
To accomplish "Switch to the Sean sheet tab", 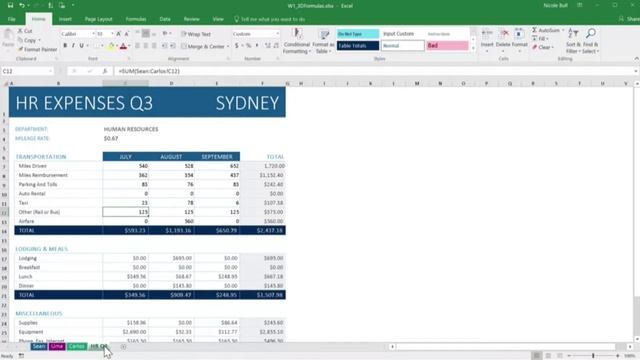I will [39, 347].
